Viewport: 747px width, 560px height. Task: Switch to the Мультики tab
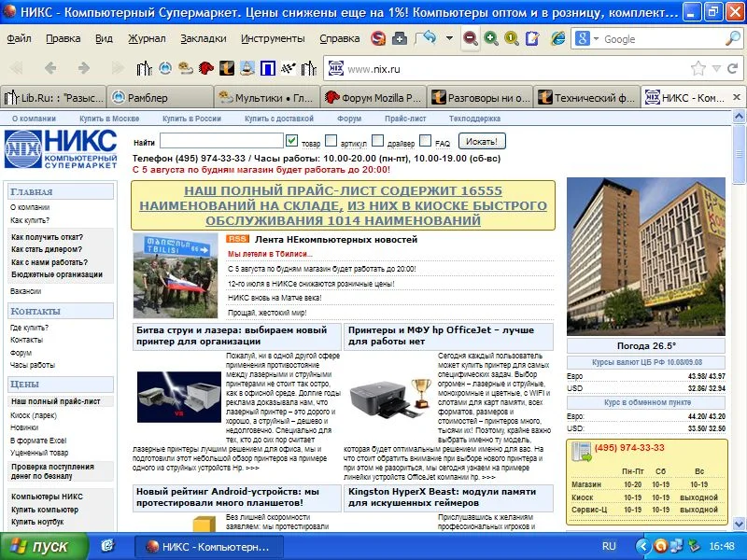[267, 98]
